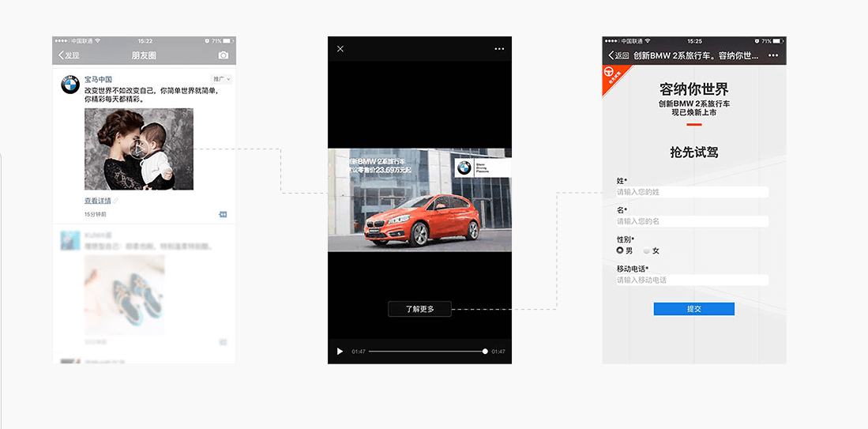Tap the BMW logo avatar of 宝马中国
The width and height of the screenshot is (868, 429).
[x=70, y=85]
